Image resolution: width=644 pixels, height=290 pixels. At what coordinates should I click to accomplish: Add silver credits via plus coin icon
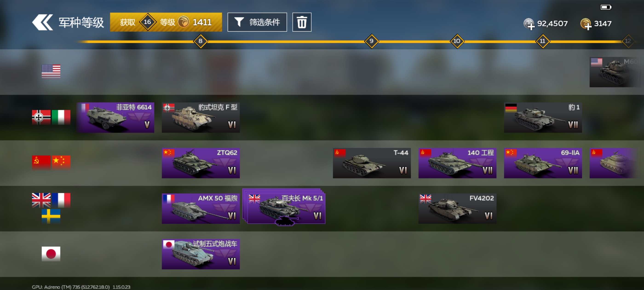click(x=529, y=24)
